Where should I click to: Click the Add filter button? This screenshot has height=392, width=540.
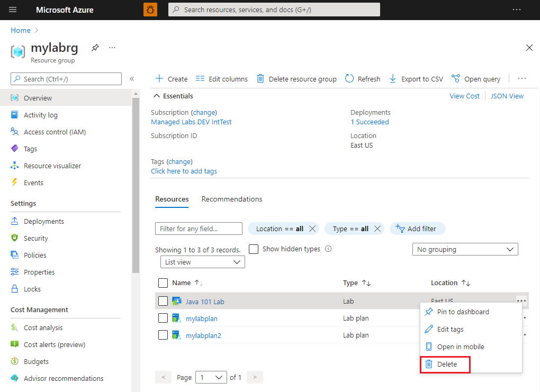coord(418,229)
